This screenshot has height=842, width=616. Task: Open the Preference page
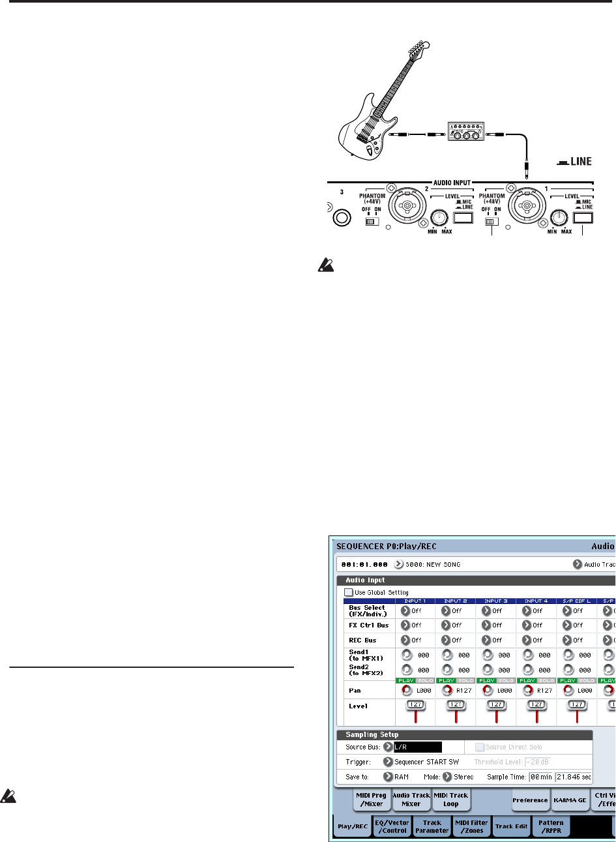(x=530, y=800)
